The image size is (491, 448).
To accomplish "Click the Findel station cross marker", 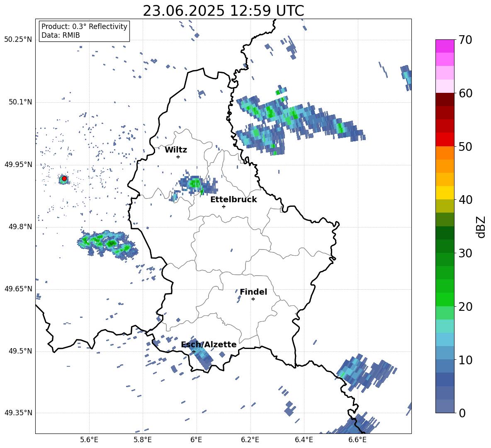I will tap(253, 299).
